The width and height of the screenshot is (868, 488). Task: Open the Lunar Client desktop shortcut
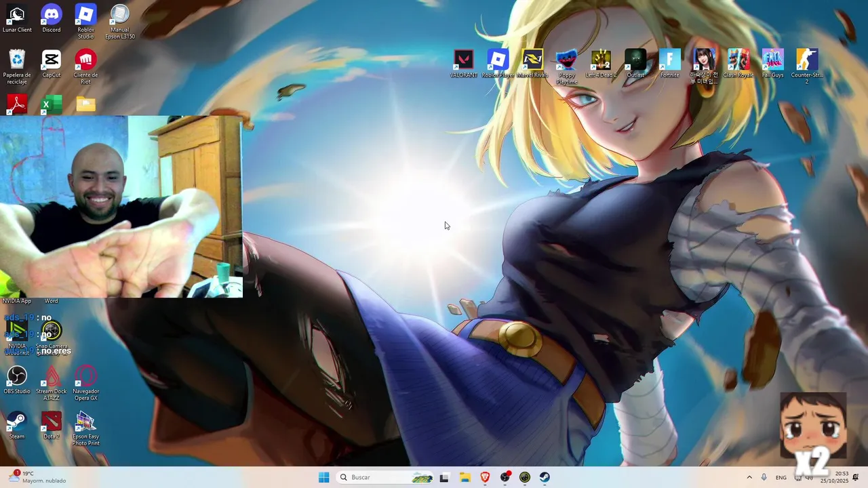click(17, 19)
